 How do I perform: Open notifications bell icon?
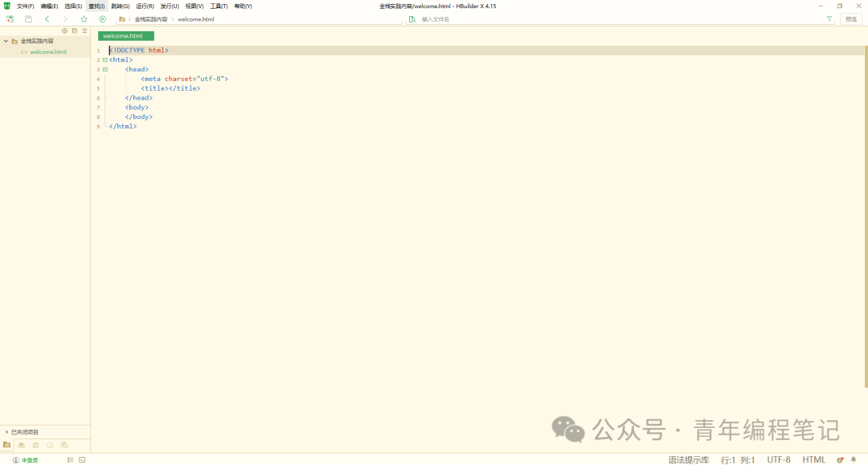point(854,460)
